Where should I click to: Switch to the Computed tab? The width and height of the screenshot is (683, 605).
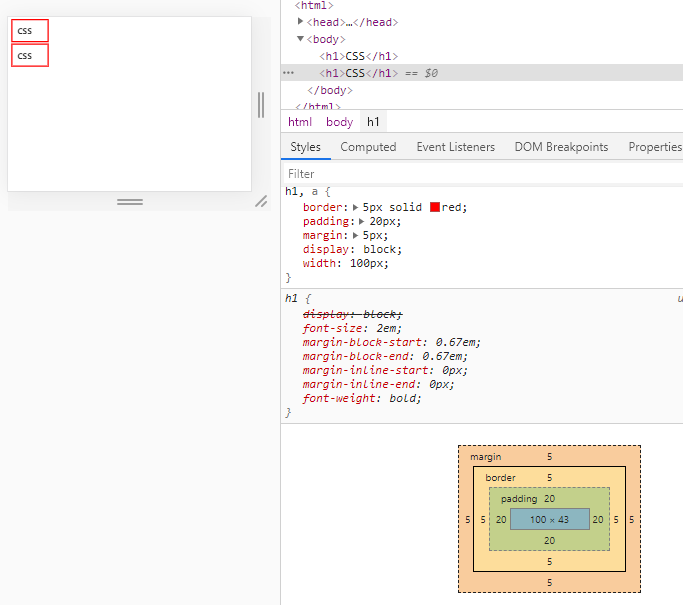point(368,147)
